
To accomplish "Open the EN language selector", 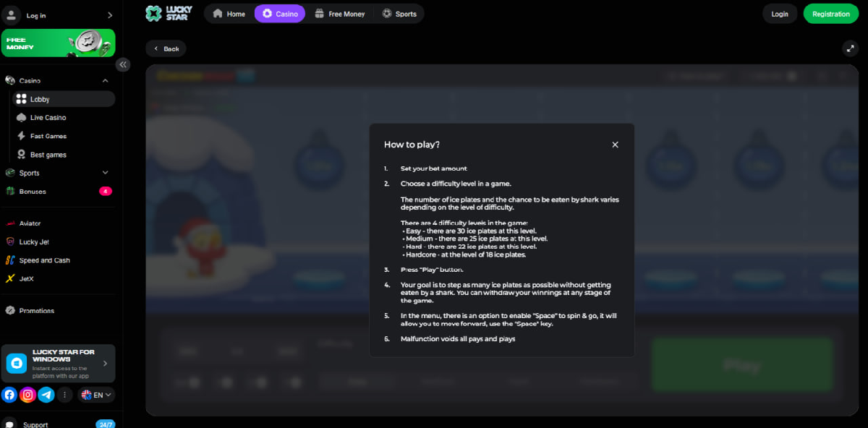I will [96, 395].
